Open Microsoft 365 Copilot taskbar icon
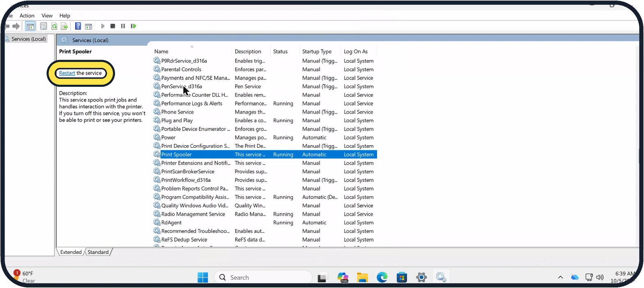This screenshot has width=644, height=288. coord(343,277)
